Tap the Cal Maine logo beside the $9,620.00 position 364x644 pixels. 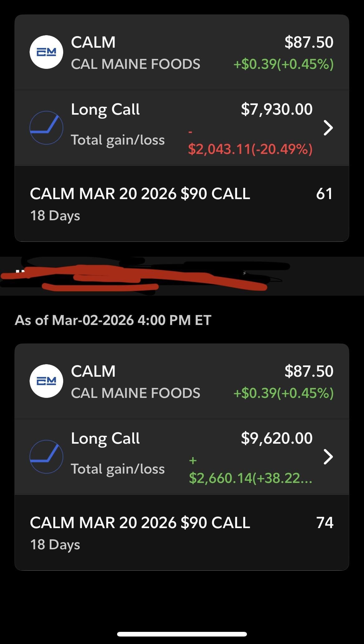pyautogui.click(x=46, y=381)
